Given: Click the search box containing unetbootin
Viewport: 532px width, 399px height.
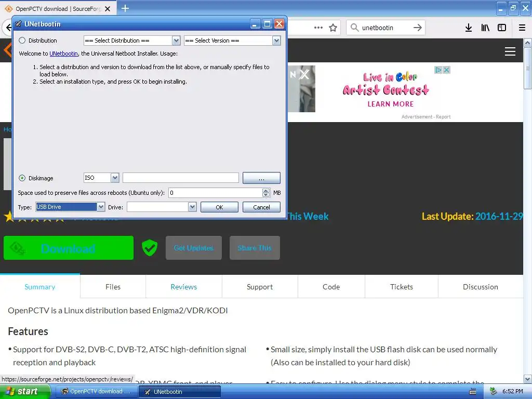Looking at the screenshot, I should click(385, 28).
